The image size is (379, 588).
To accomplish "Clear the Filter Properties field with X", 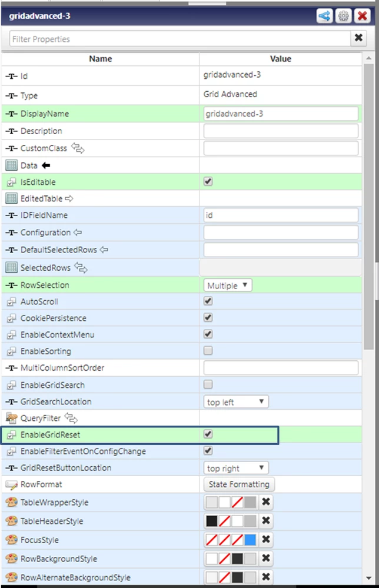I will coord(359,38).
